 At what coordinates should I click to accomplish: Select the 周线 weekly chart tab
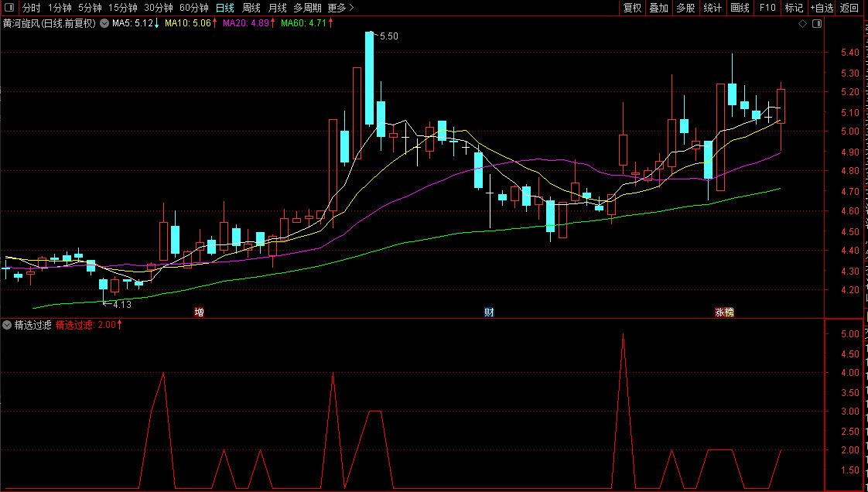click(251, 8)
